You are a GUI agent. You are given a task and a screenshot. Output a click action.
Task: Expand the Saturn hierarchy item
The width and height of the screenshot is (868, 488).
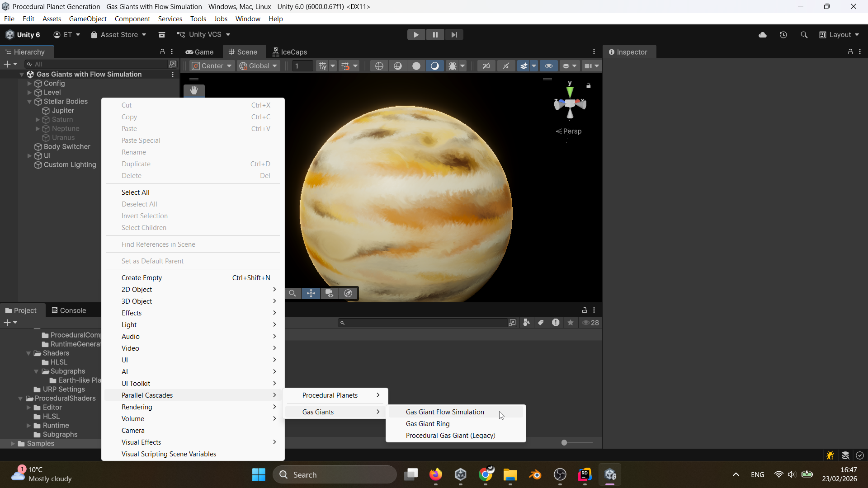38,120
